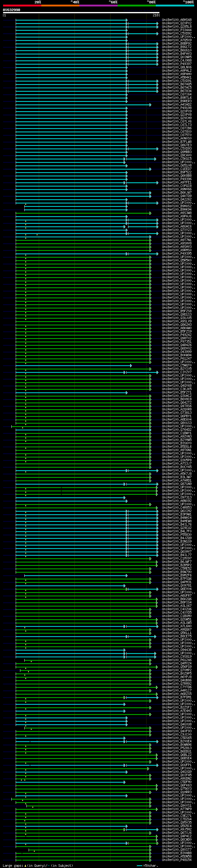Image resolution: width=197 pixels, height=868 pixels.
Task: Click the purple ~60% identity legend segment
Action: click(x=98, y=6)
